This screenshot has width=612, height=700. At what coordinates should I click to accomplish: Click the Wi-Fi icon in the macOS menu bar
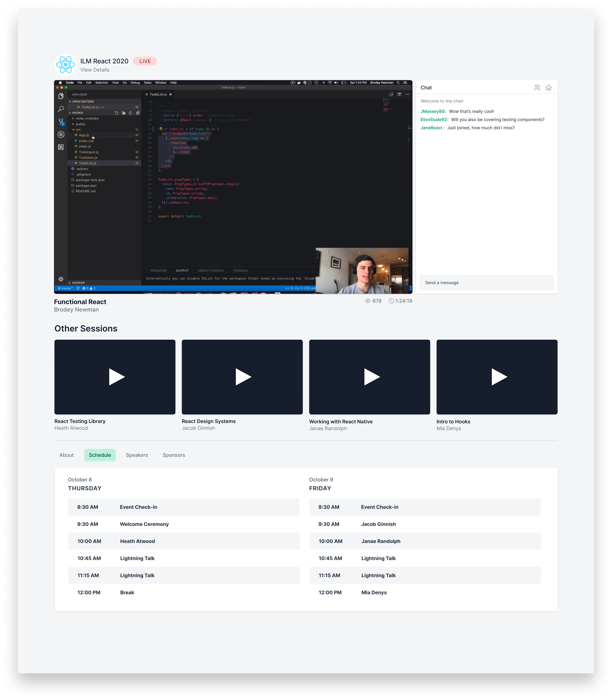[330, 82]
